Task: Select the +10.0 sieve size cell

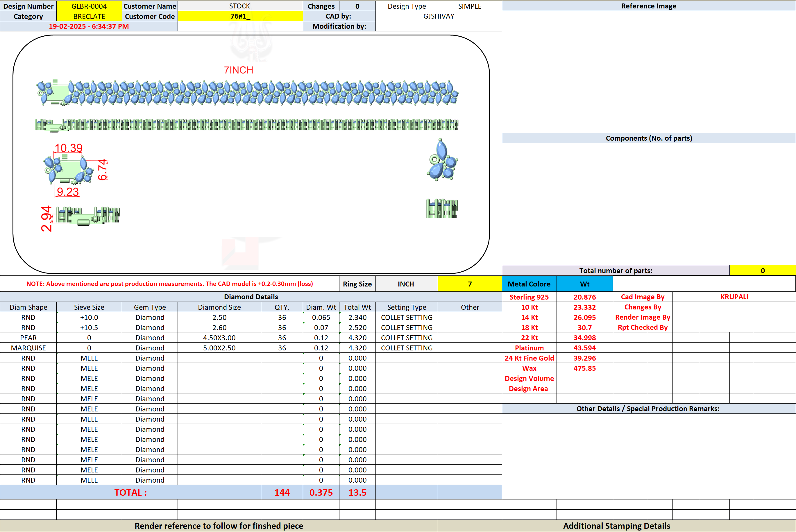Action: point(89,317)
